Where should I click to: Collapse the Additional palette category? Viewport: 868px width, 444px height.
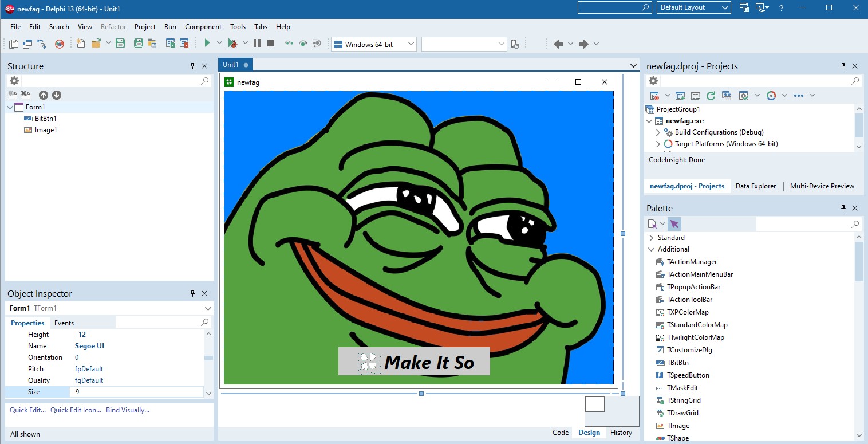[x=651, y=249]
